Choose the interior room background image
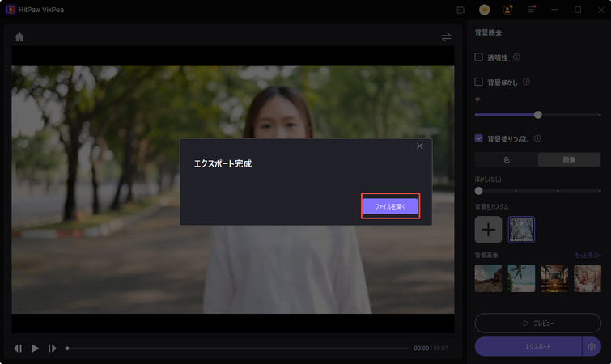 [554, 278]
